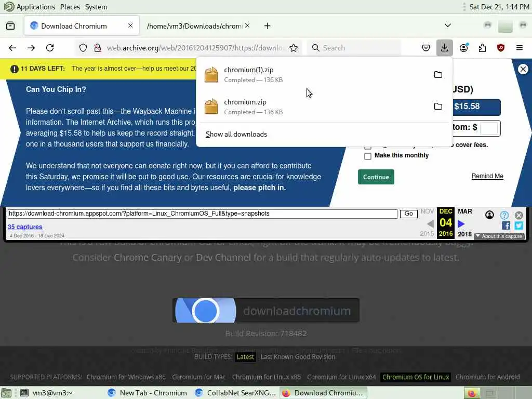Open the Firefox account icon
This screenshot has height=399, width=532.
(464, 48)
